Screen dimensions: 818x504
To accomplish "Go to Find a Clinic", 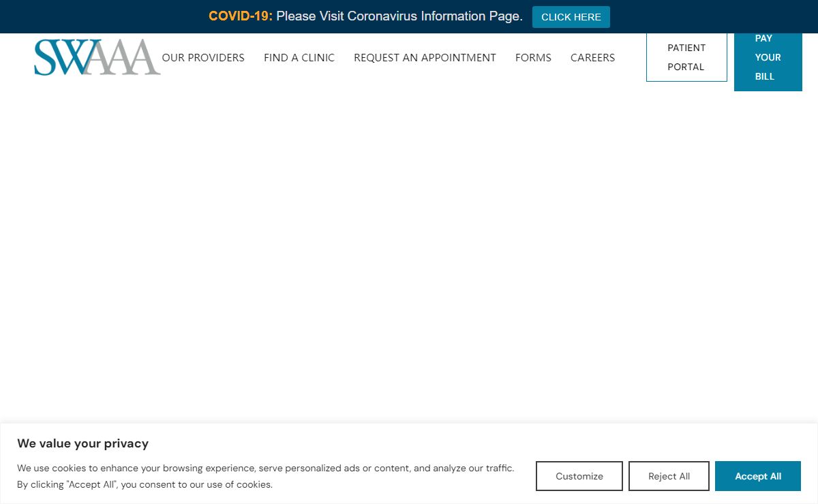I will tap(299, 58).
